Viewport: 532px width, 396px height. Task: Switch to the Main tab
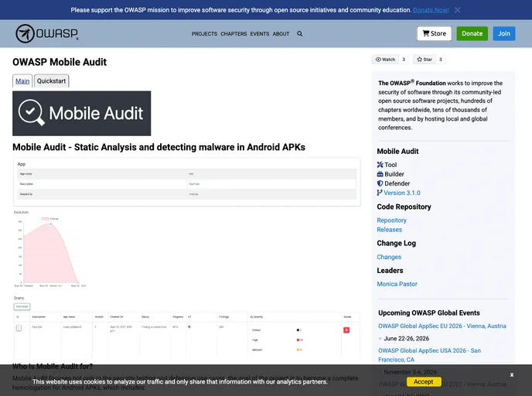[22, 81]
